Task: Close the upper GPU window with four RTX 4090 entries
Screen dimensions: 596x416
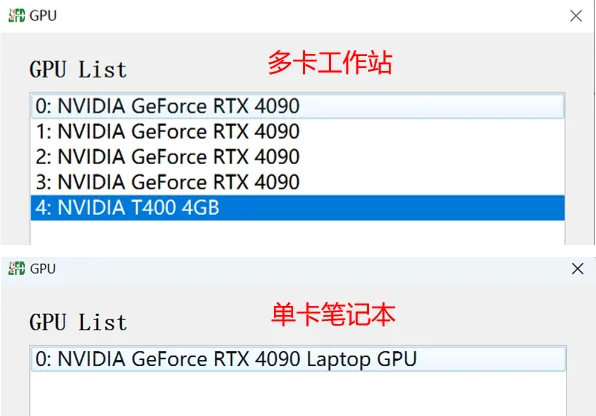Action: [x=576, y=16]
